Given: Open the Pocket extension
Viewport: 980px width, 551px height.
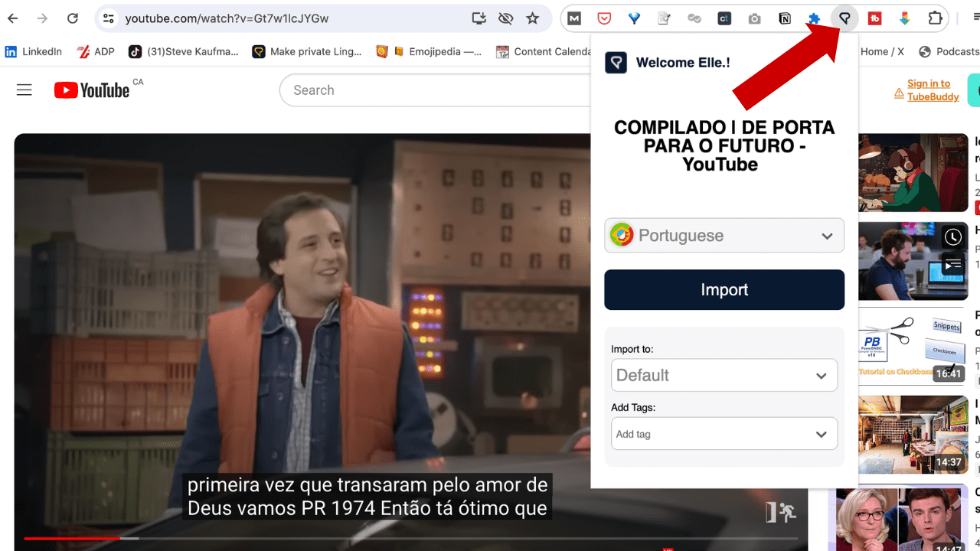Looking at the screenshot, I should pyautogui.click(x=604, y=19).
